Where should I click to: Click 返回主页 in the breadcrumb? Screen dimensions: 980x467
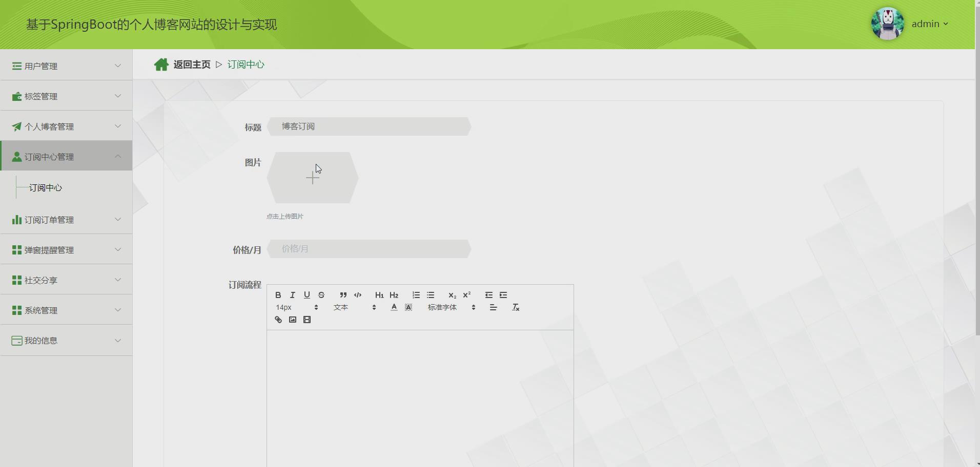point(192,65)
